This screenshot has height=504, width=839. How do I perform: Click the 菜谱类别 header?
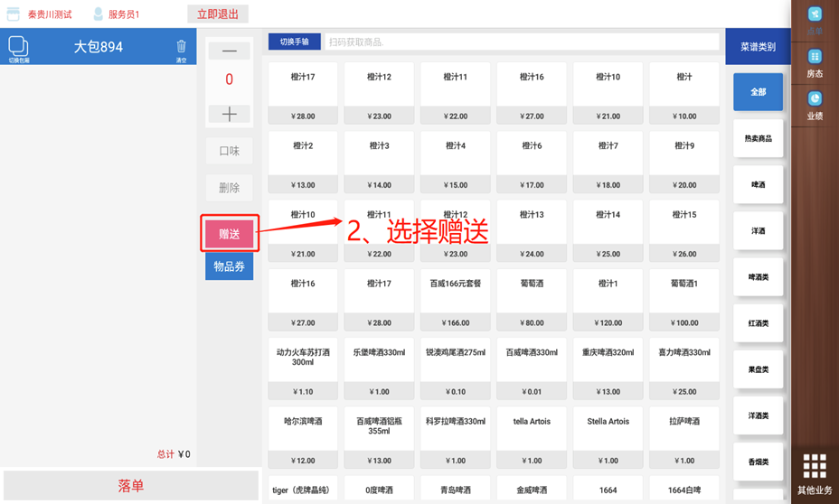coord(758,47)
